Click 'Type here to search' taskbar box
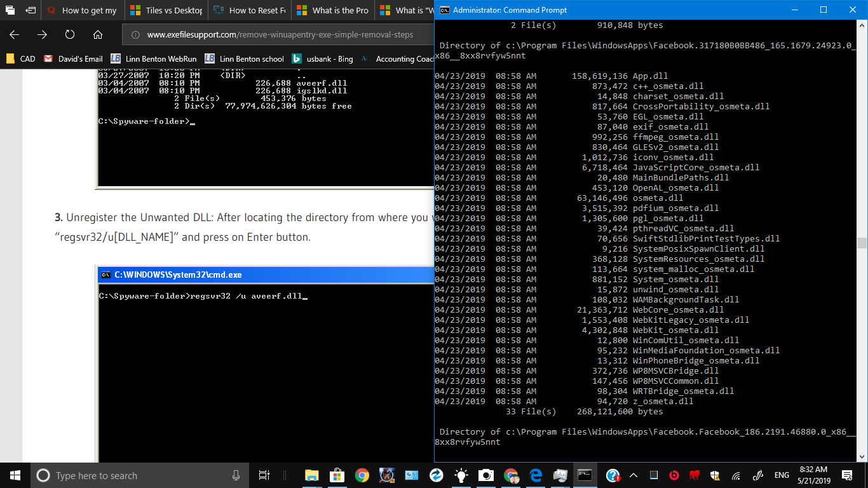Screen dimensions: 868x488 [140, 475]
